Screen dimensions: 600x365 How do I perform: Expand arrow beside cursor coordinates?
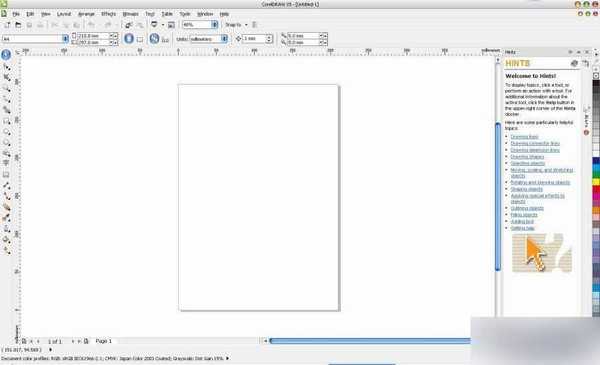coord(50,350)
